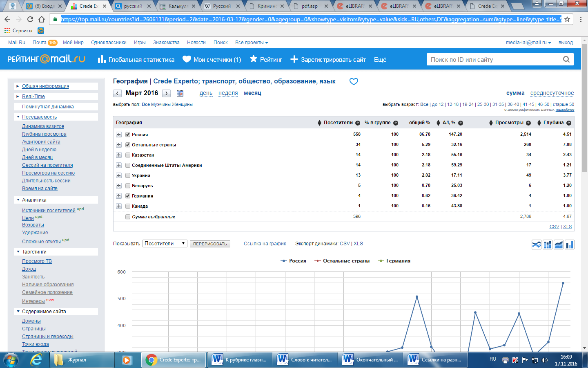This screenshot has height=368, width=588.
Task: Open Глобальная статистика menu item
Action: click(x=136, y=60)
